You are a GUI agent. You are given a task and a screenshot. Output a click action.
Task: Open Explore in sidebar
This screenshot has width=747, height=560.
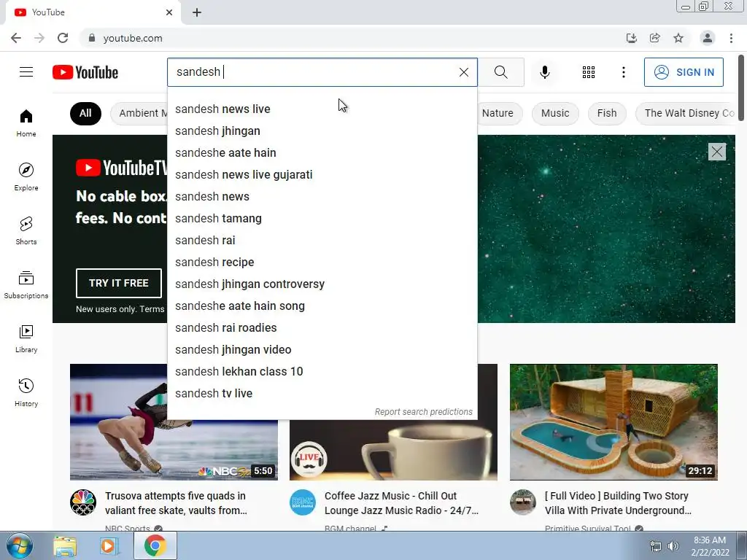click(26, 176)
